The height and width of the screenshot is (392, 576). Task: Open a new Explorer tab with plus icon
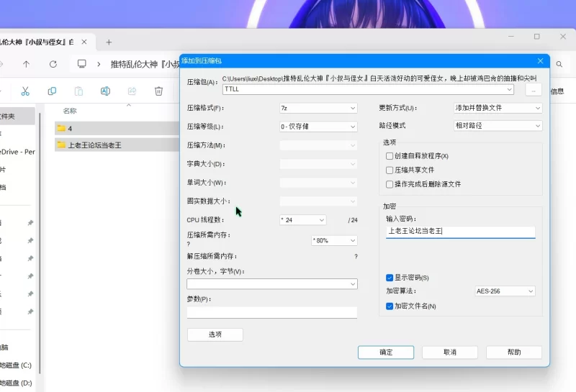109,42
